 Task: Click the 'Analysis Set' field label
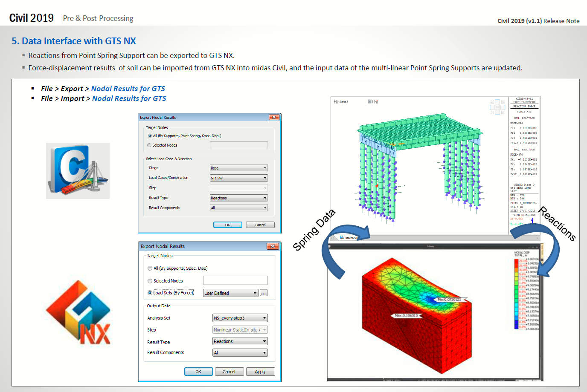click(x=159, y=318)
